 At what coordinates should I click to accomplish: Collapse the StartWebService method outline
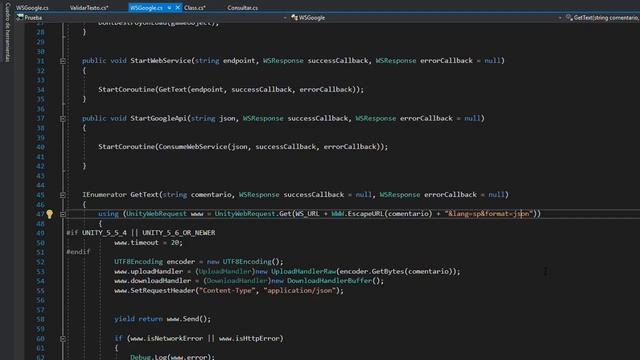click(62, 61)
